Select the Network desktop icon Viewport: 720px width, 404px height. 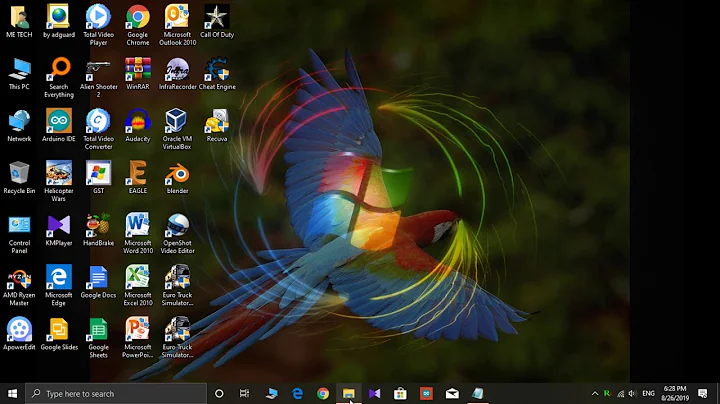tap(19, 126)
